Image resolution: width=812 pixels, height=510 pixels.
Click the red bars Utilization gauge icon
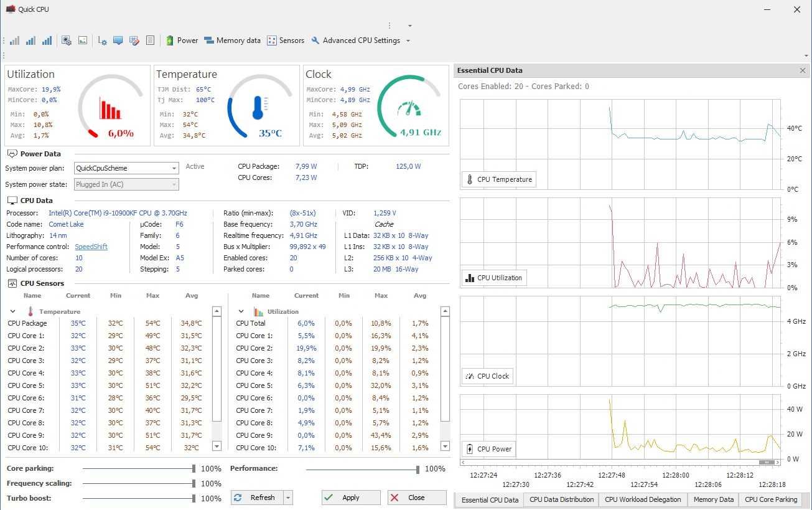pos(110,107)
